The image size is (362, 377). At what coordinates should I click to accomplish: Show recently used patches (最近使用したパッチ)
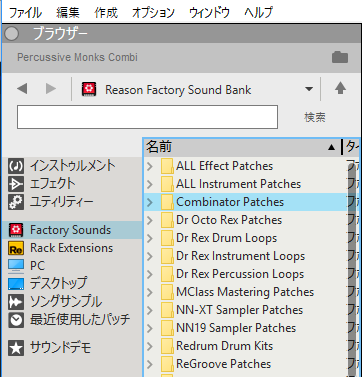(x=69, y=320)
